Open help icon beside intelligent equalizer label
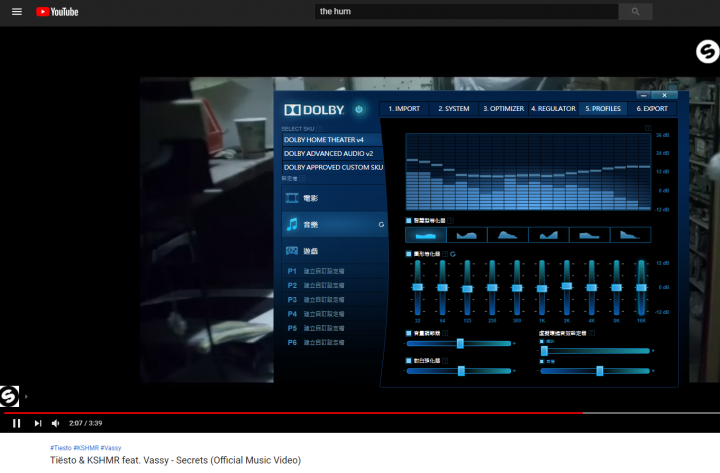 coord(451,220)
